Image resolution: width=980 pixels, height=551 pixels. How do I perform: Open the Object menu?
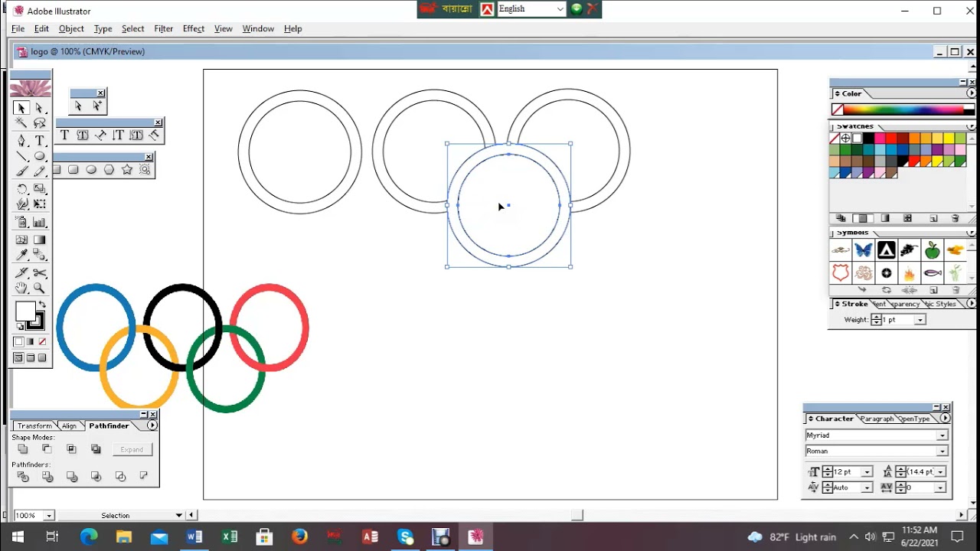71,28
